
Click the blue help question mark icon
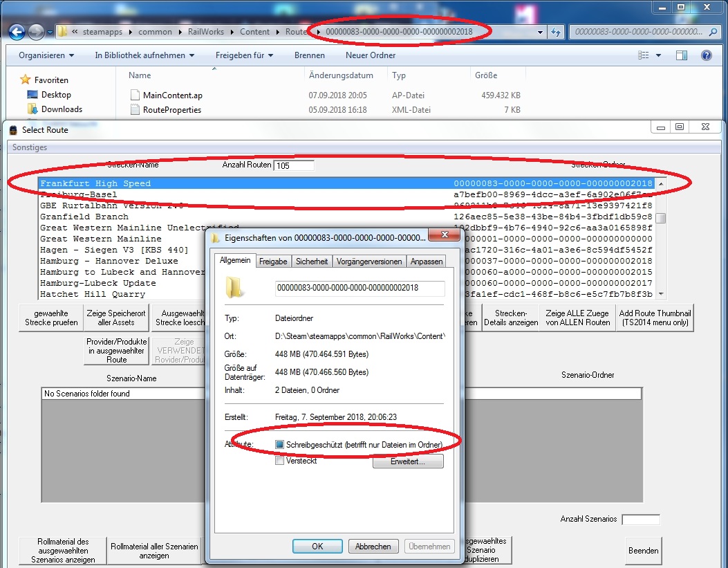coord(706,55)
